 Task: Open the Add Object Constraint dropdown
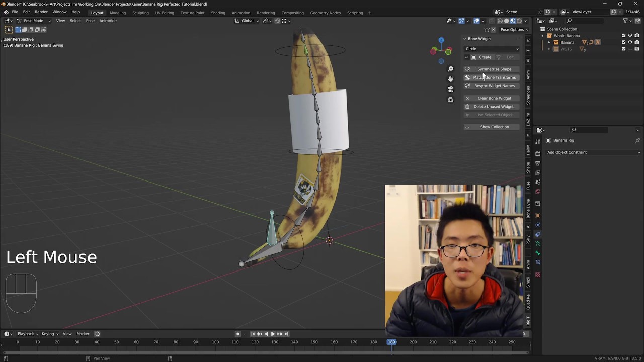[593, 152]
